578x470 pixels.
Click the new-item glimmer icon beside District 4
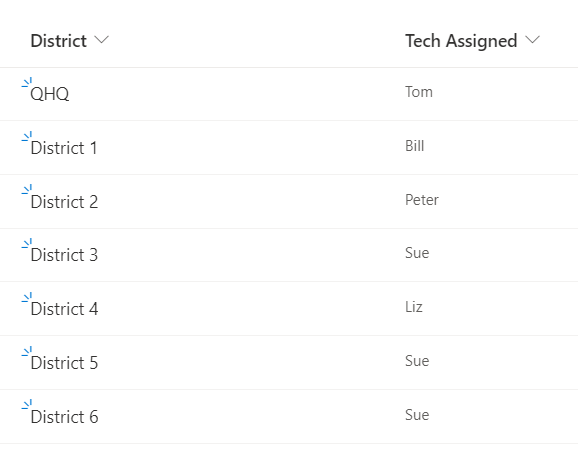27,297
